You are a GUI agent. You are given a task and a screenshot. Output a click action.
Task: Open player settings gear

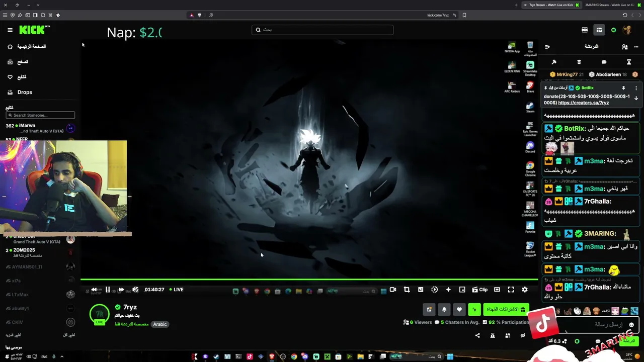pyautogui.click(x=525, y=290)
